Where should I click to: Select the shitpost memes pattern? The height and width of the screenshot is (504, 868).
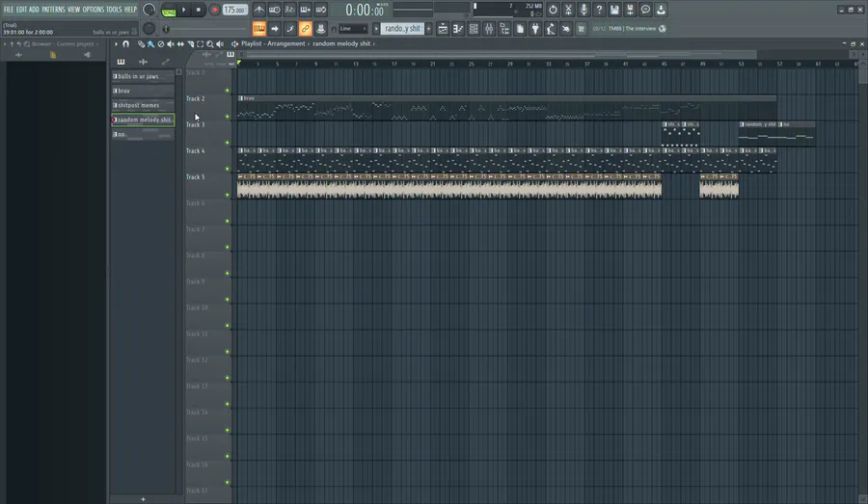tap(143, 105)
